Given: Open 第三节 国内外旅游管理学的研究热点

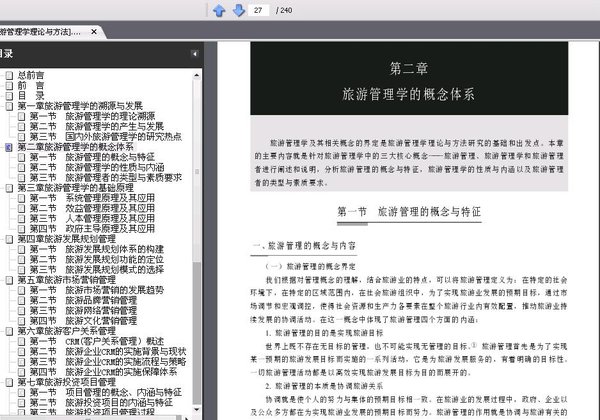Looking at the screenshot, I should coord(106,137).
